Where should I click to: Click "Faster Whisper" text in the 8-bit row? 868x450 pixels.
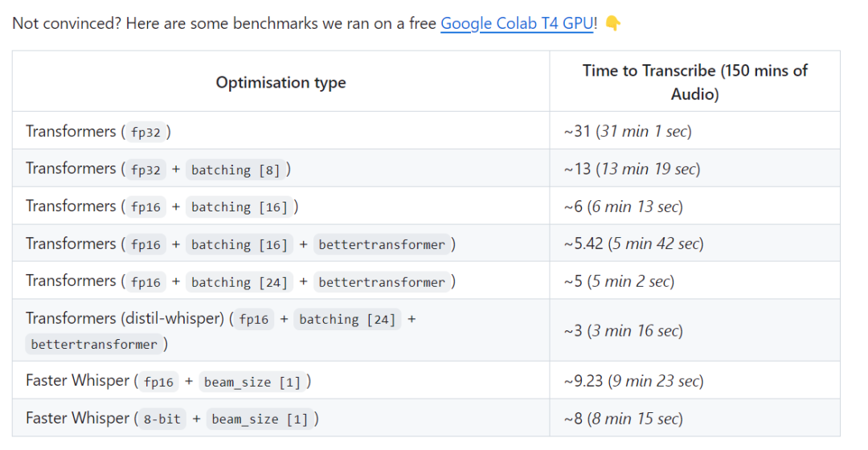pyautogui.click(x=77, y=418)
